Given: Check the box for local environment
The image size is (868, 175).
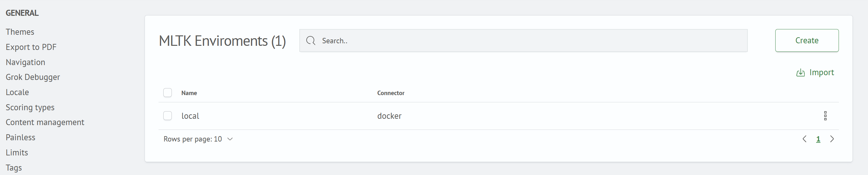Looking at the screenshot, I should point(167,116).
